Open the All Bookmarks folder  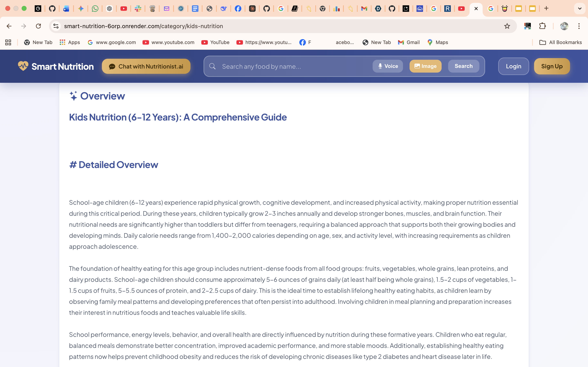pyautogui.click(x=560, y=42)
